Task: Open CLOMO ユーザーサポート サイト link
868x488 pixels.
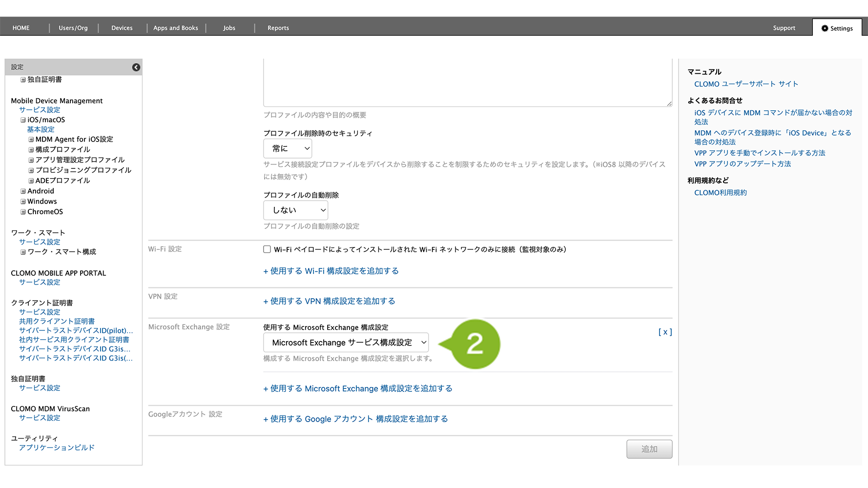Action: 746,84
